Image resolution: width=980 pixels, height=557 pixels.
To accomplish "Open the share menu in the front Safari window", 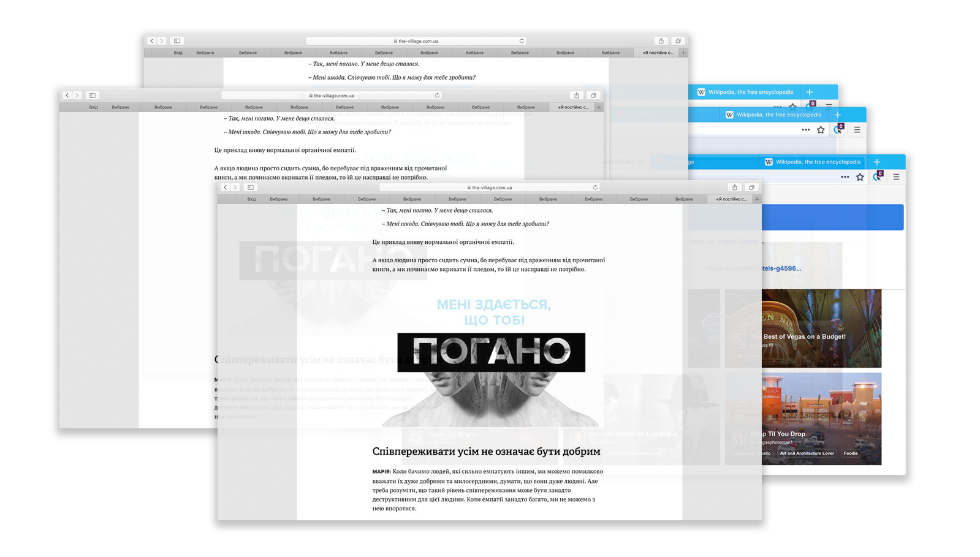I will (735, 188).
